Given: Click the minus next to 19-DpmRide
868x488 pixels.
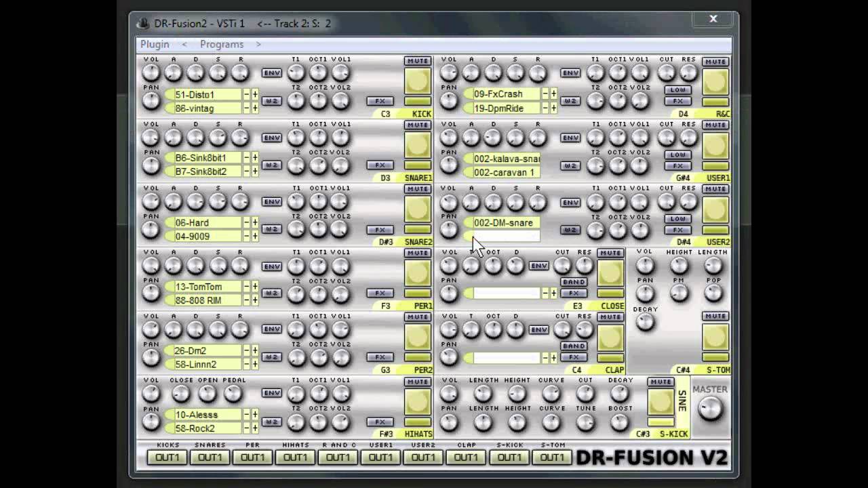Looking at the screenshot, I should click(545, 108).
